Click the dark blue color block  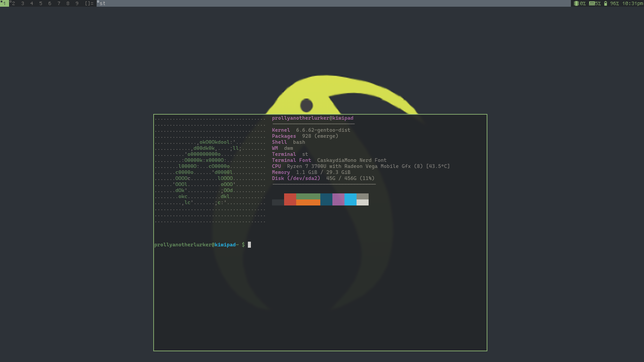tap(326, 199)
